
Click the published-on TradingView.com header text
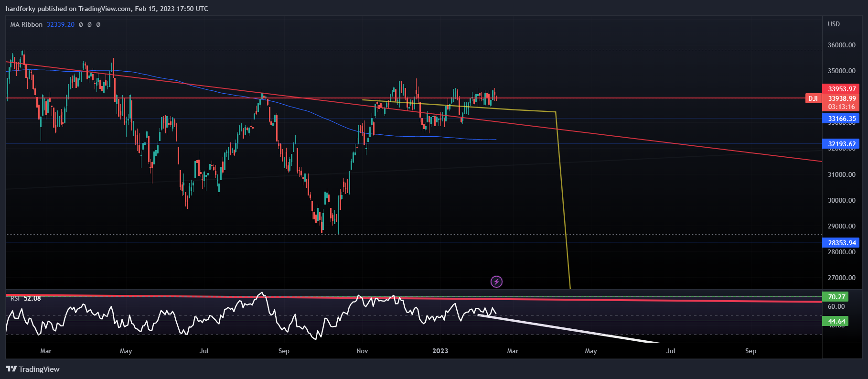coord(107,9)
